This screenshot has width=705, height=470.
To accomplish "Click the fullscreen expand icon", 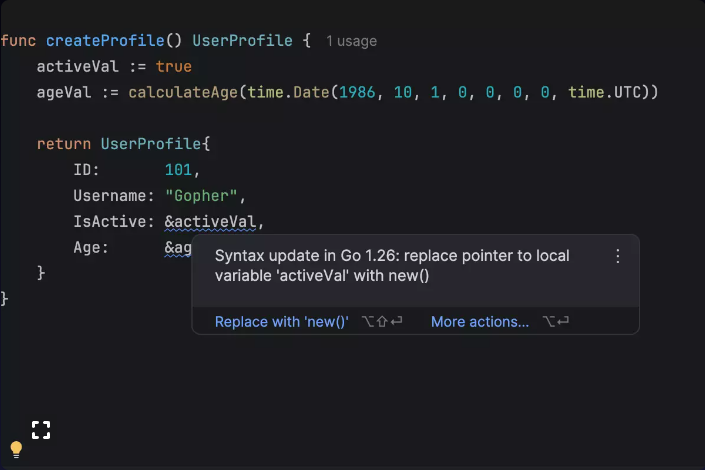I will 41,430.
